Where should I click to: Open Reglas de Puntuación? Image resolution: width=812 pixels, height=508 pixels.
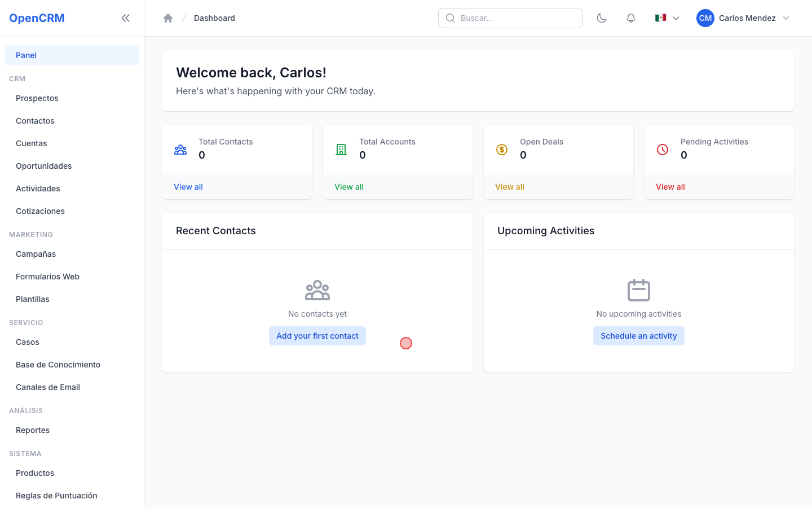pyautogui.click(x=72, y=496)
